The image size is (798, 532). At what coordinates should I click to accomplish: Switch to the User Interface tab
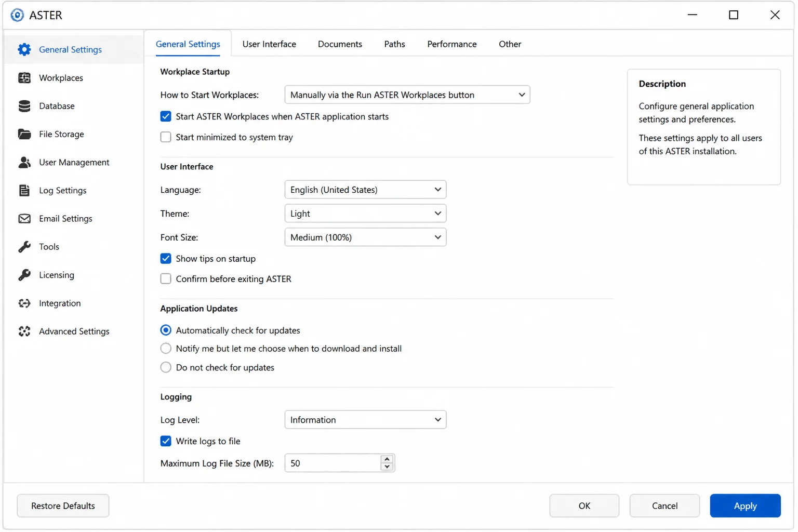(269, 44)
